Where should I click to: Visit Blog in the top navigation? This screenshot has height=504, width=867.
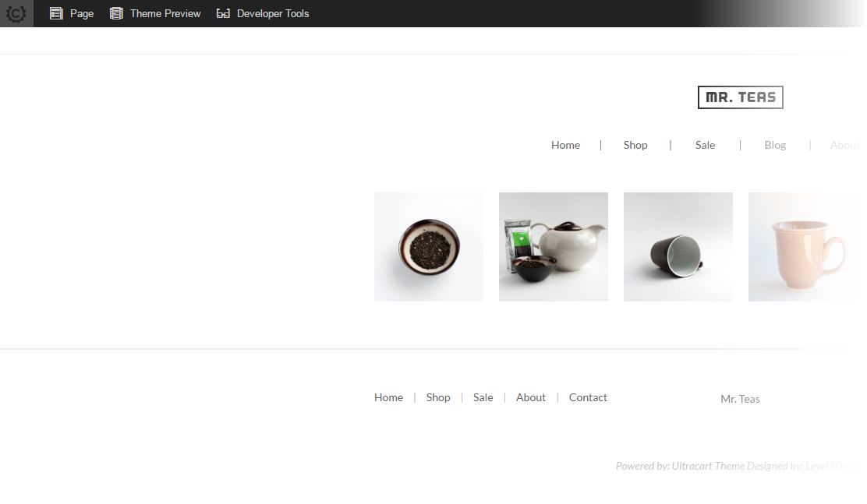pos(775,145)
